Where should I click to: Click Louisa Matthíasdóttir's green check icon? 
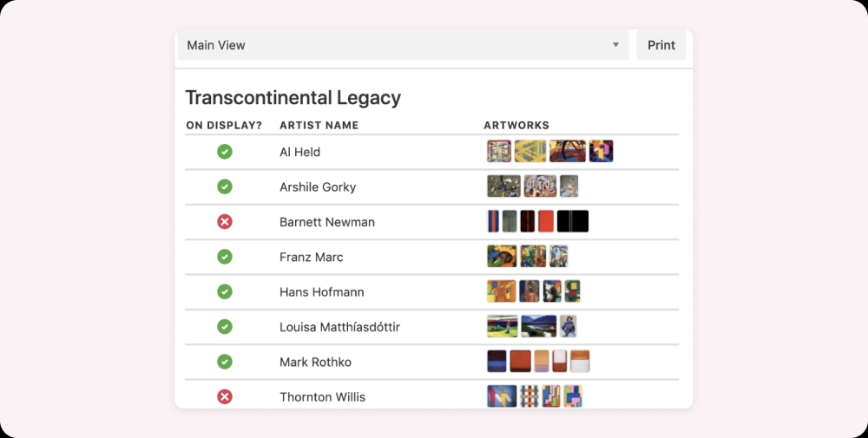(225, 327)
